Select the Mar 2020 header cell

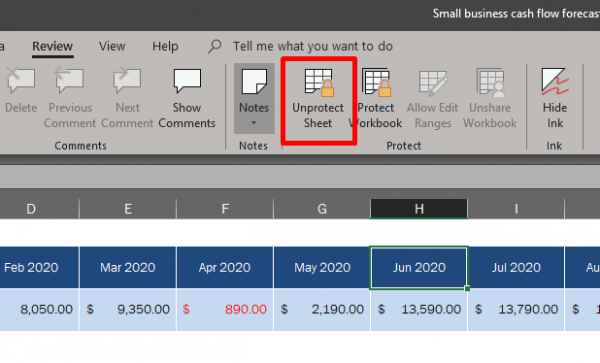128,267
